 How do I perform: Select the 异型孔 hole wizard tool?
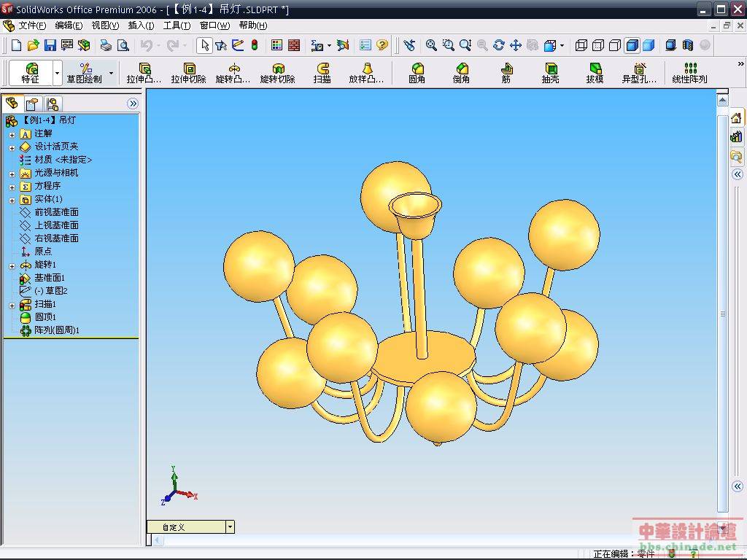(639, 73)
